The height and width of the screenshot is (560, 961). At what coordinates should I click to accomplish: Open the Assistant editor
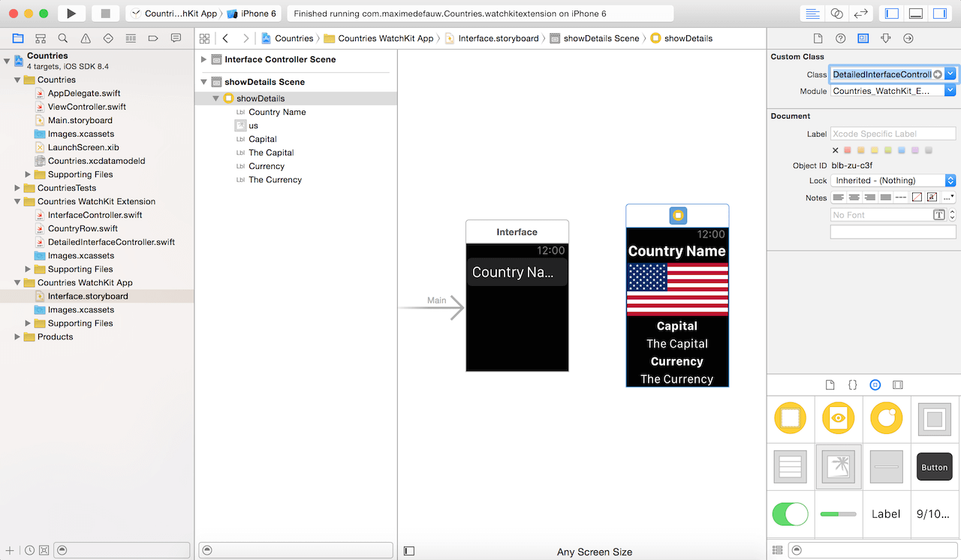836,13
